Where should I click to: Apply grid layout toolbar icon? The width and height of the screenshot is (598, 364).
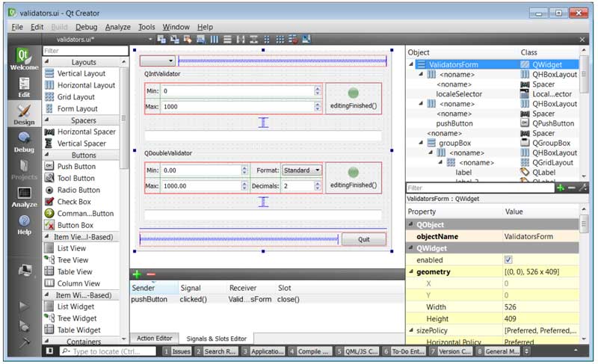pos(280,40)
